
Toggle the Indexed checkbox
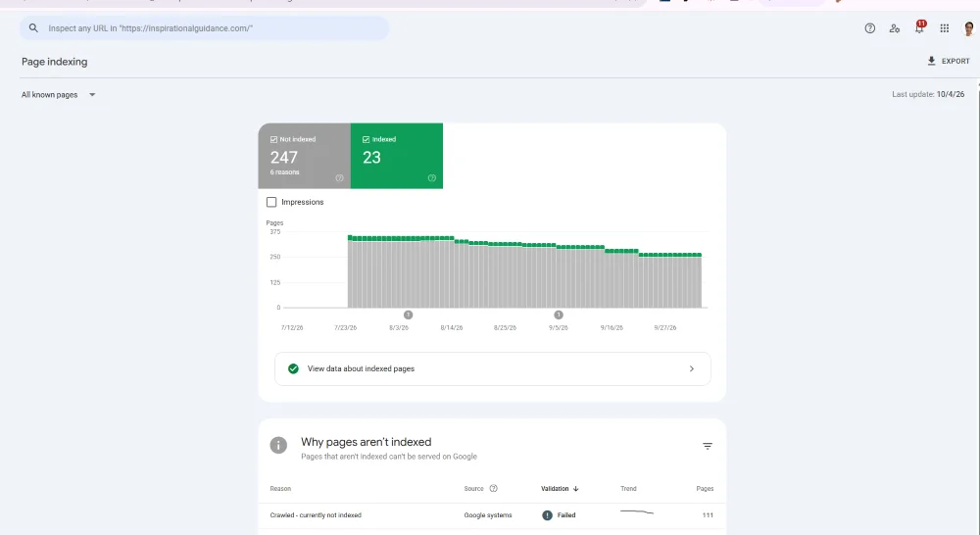tap(367, 139)
